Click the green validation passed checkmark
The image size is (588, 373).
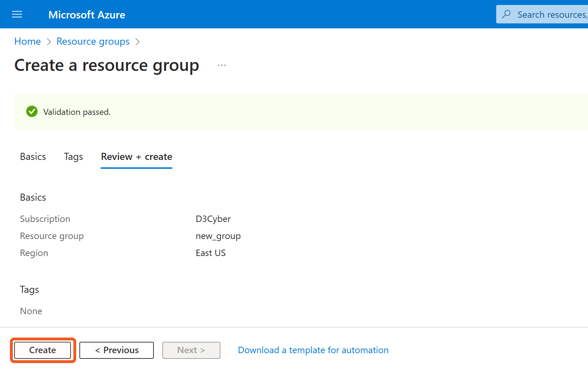32,112
